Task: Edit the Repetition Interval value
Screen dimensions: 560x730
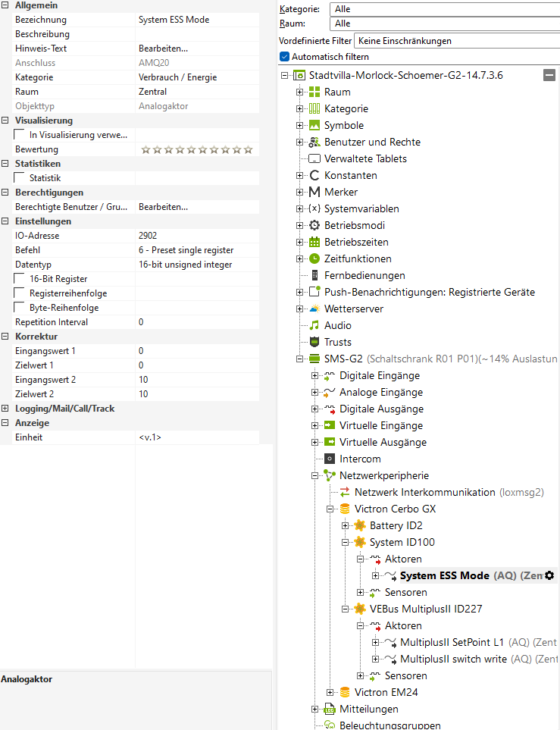Action: point(197,322)
